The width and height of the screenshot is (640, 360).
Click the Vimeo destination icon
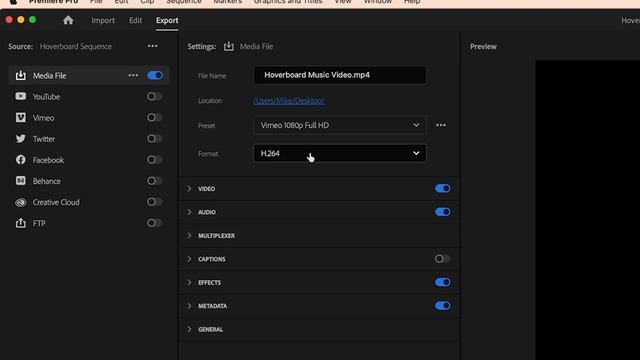tap(20, 118)
